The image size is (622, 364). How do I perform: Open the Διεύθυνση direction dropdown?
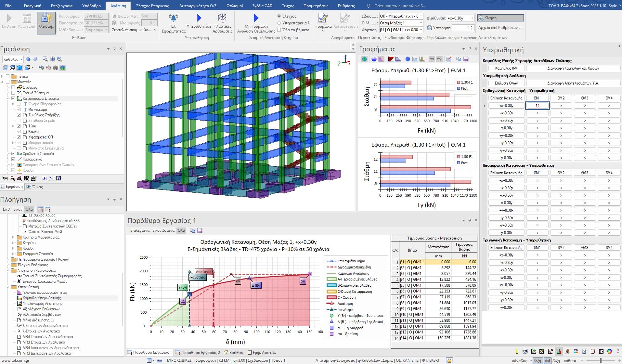pyautogui.click(x=472, y=18)
